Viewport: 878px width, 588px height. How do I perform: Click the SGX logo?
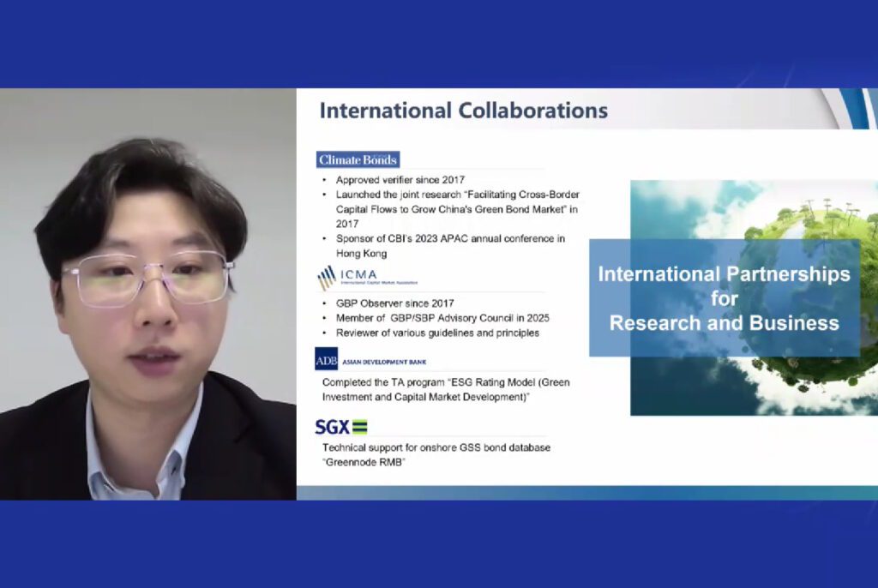tap(340, 427)
